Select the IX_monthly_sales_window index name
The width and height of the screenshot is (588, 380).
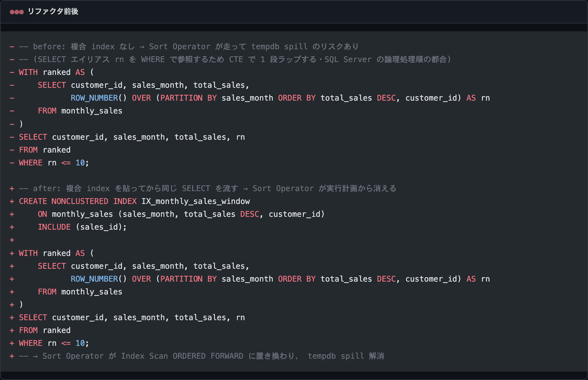point(196,201)
